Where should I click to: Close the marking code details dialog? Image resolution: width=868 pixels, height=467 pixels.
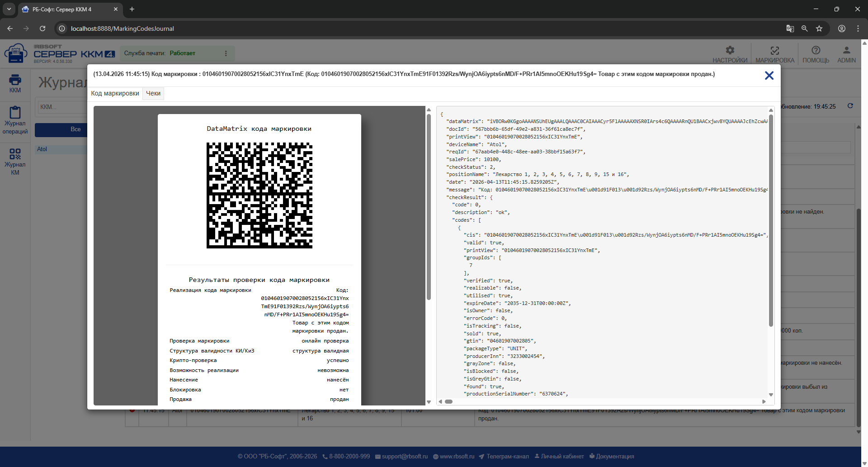pos(769,76)
